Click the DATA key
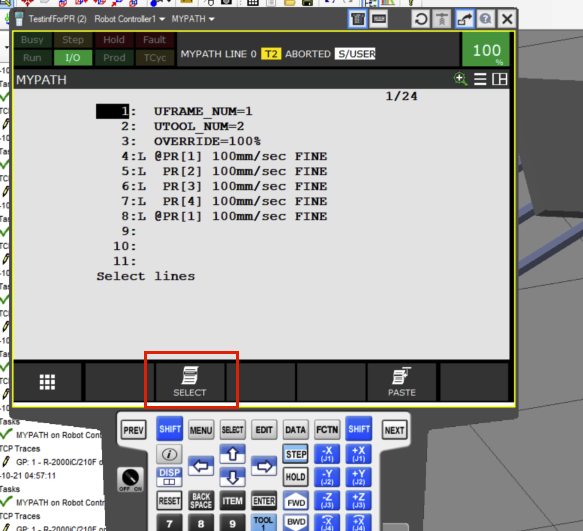583x531 pixels. coord(296,430)
